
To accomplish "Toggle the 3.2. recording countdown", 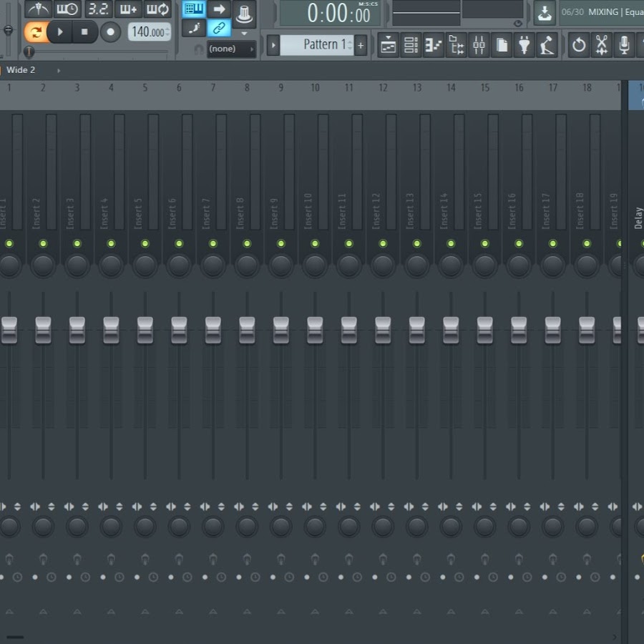I will (99, 9).
